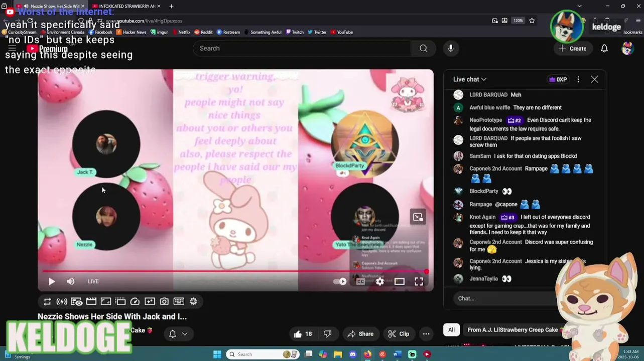644x361 pixels.
Task: Select the All filter chip
Action: click(451, 330)
